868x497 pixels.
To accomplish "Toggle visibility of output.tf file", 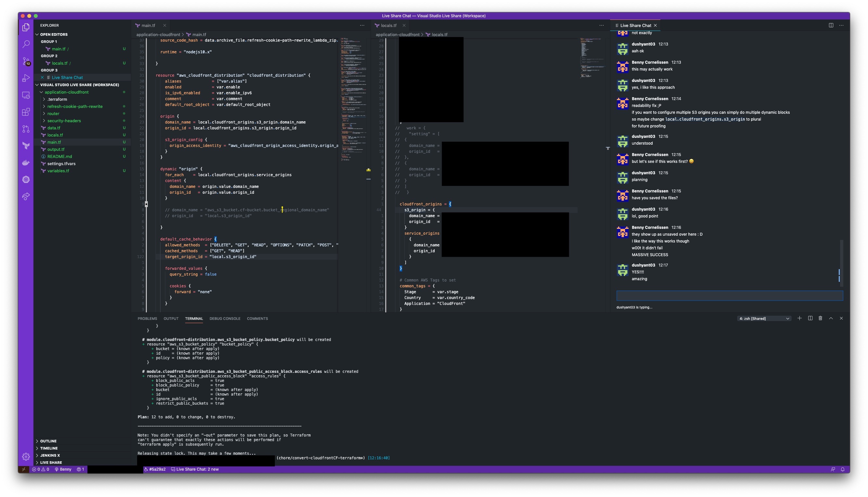I will [56, 149].
